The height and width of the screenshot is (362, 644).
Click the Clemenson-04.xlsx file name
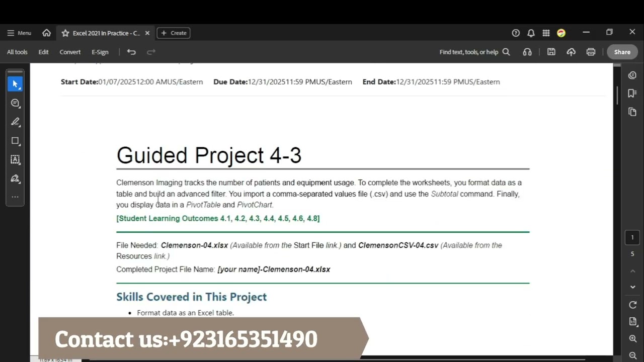pyautogui.click(x=194, y=245)
